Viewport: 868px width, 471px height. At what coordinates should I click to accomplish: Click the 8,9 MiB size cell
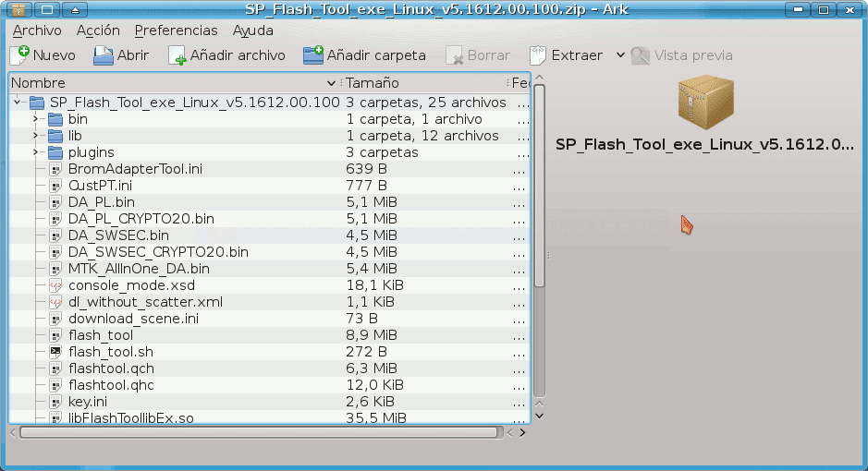pos(372,335)
